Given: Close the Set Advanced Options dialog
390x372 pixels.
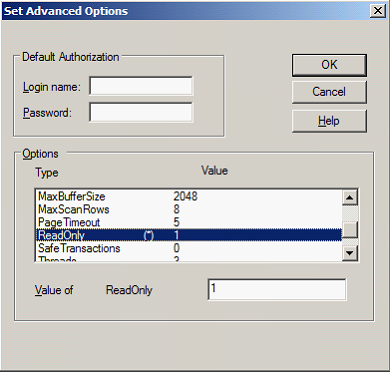Looking at the screenshot, I should pos(378,11).
